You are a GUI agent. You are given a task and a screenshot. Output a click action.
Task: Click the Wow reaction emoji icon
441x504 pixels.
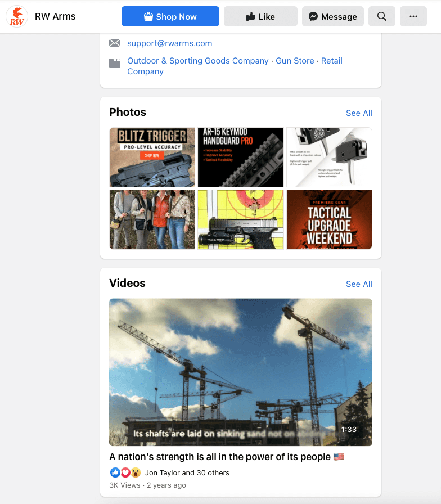pos(136,472)
